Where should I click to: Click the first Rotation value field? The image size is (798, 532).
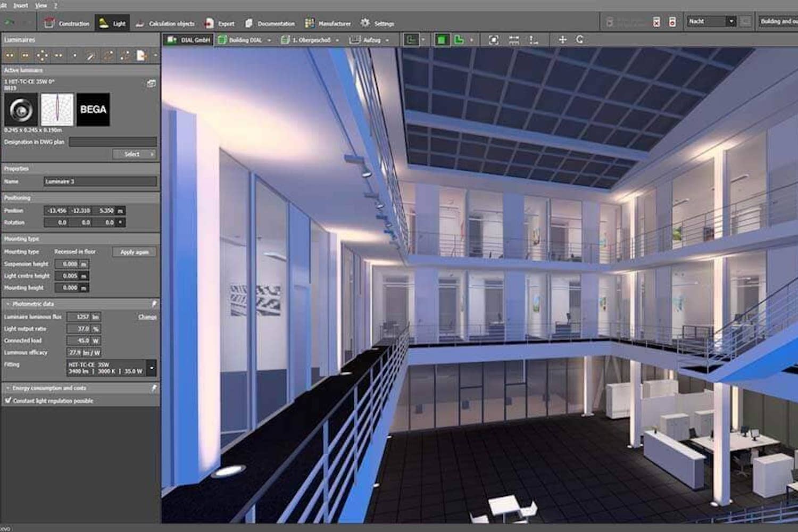56,222
